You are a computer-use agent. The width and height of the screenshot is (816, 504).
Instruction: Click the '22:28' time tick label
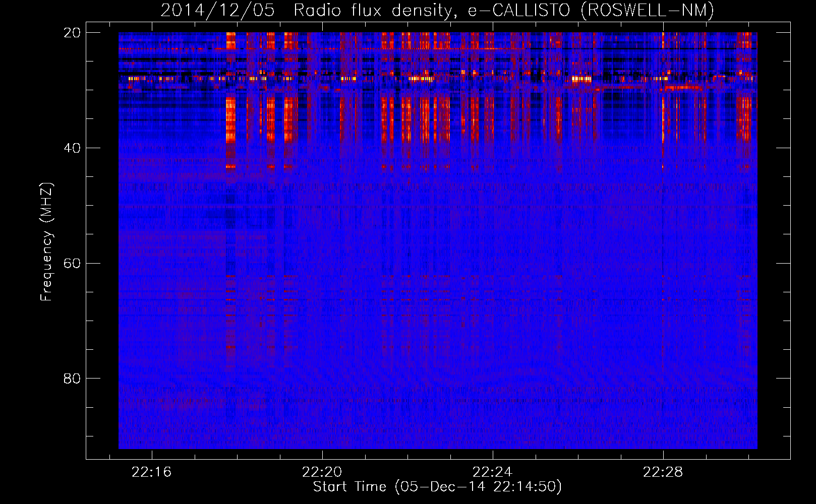click(x=663, y=472)
